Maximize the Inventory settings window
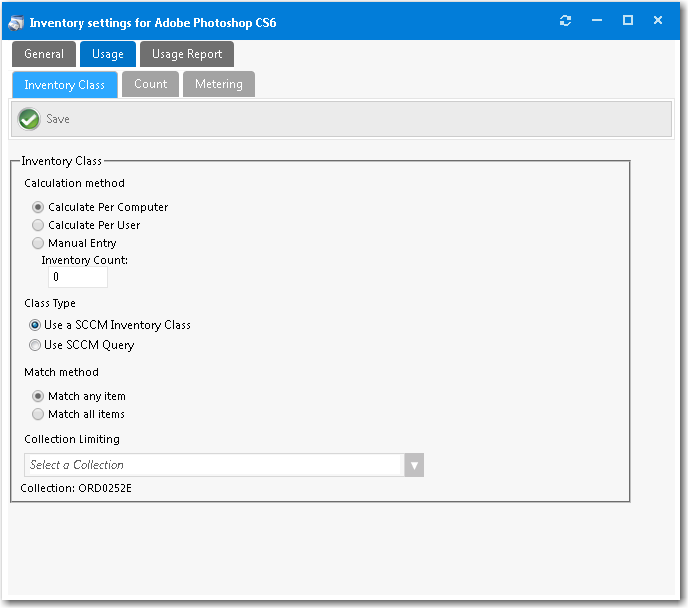Screen dimensions: 688x608 click(628, 21)
